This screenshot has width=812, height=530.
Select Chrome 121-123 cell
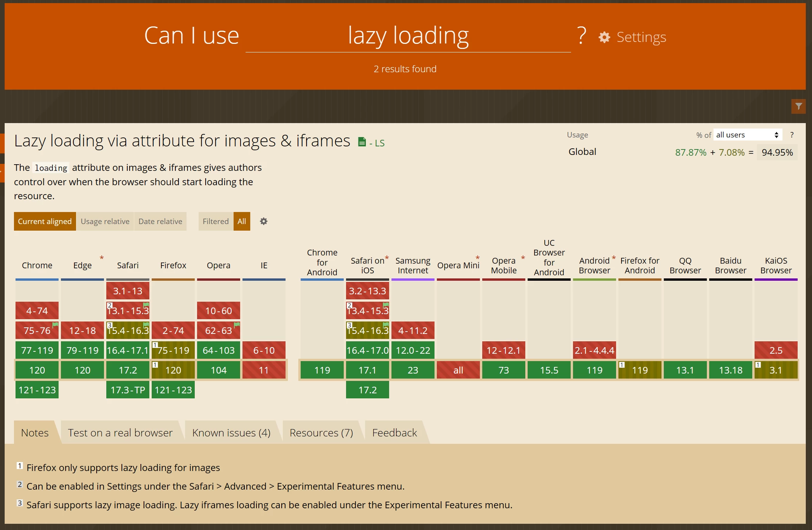(x=37, y=390)
